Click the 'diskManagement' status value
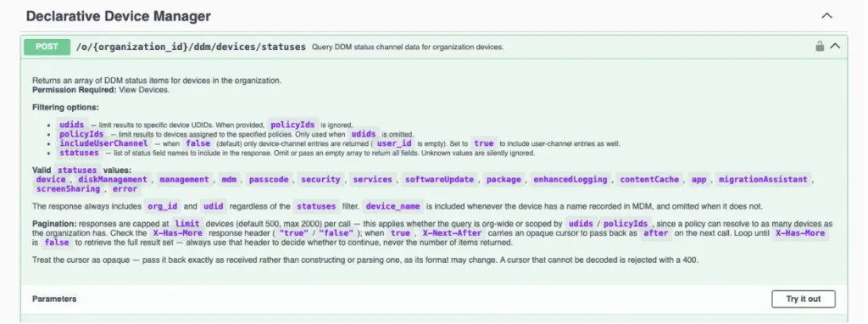This screenshot has height=324, width=868. pos(113,180)
